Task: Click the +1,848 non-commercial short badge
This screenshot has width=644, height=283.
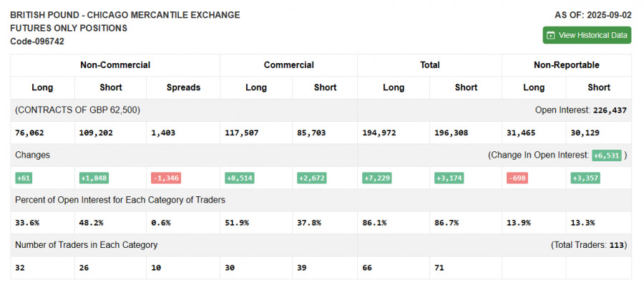Action: (94, 178)
